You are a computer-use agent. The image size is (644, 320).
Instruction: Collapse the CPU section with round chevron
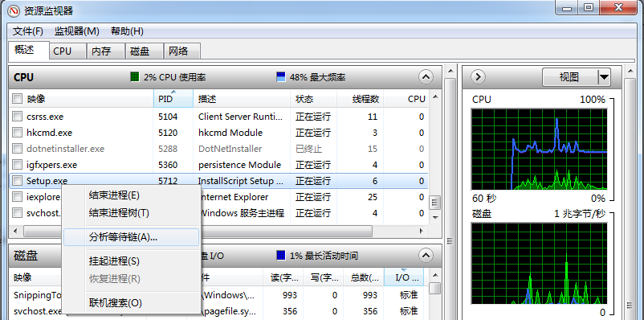[x=426, y=77]
